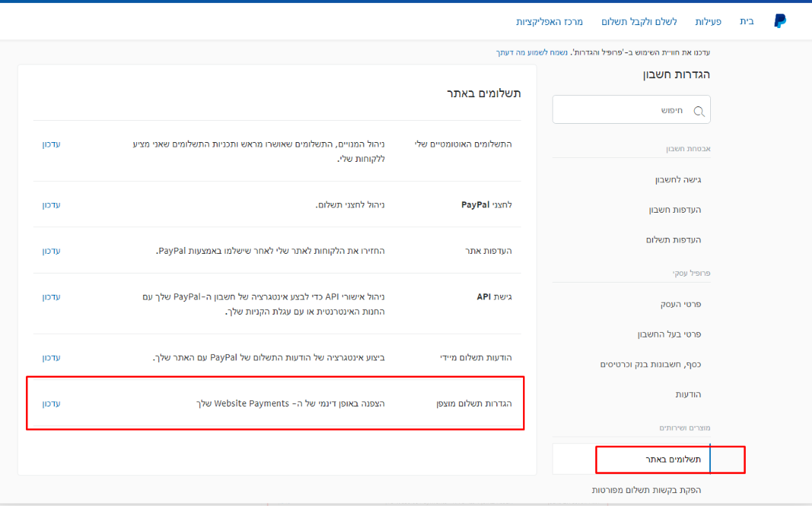This screenshot has width=812, height=506.
Task: Open the לשלם ולקבל תשלום tab
Action: (639, 21)
